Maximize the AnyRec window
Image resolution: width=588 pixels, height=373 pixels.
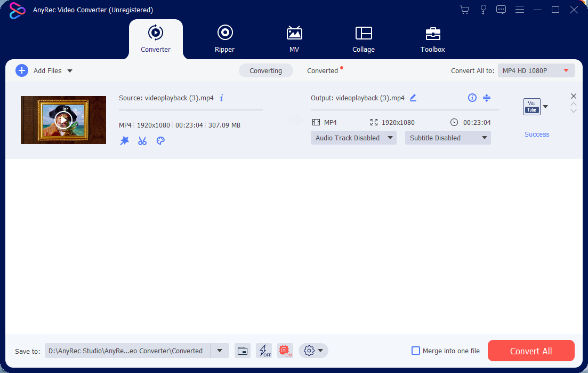(x=555, y=10)
